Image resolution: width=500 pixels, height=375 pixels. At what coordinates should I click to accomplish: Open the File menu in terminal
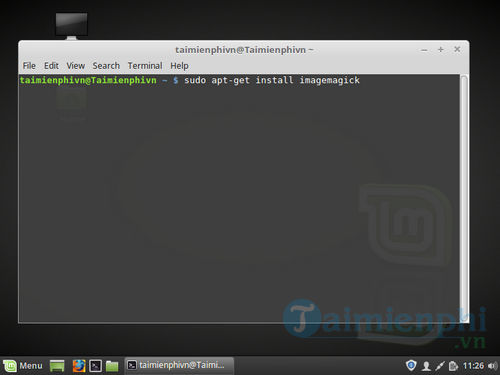(x=29, y=66)
